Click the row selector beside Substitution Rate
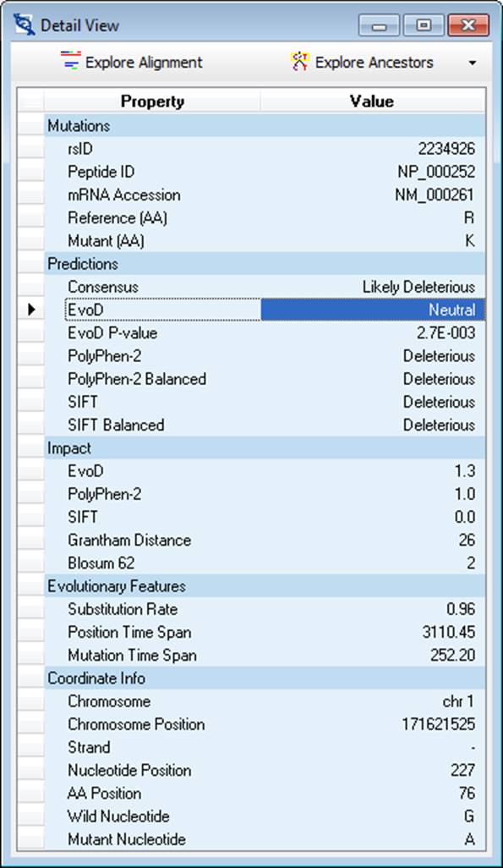 point(31,609)
